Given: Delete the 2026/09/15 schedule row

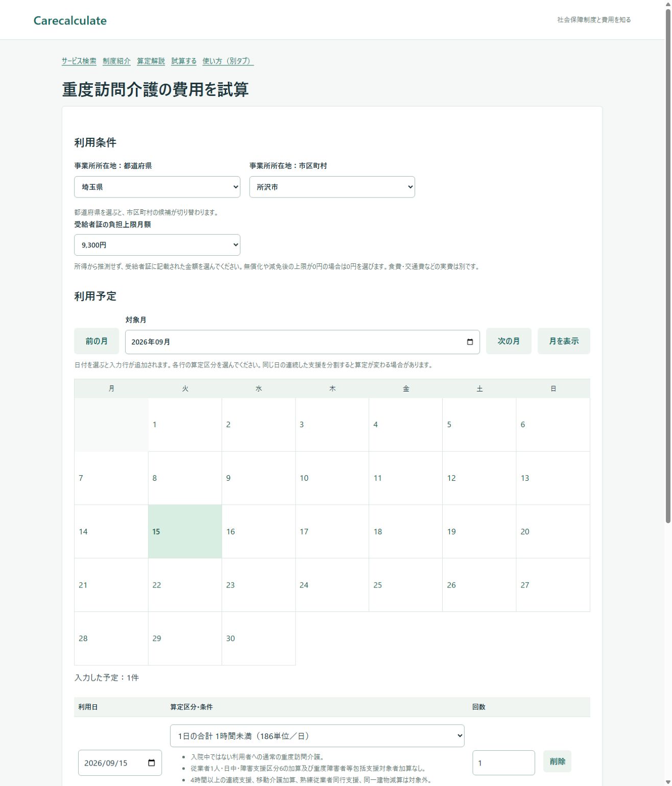Looking at the screenshot, I should click(x=557, y=762).
